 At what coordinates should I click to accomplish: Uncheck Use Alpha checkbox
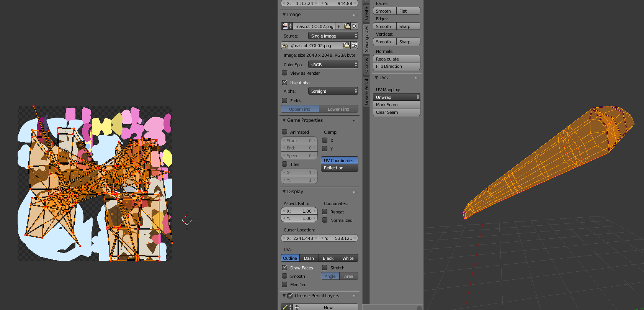click(284, 82)
